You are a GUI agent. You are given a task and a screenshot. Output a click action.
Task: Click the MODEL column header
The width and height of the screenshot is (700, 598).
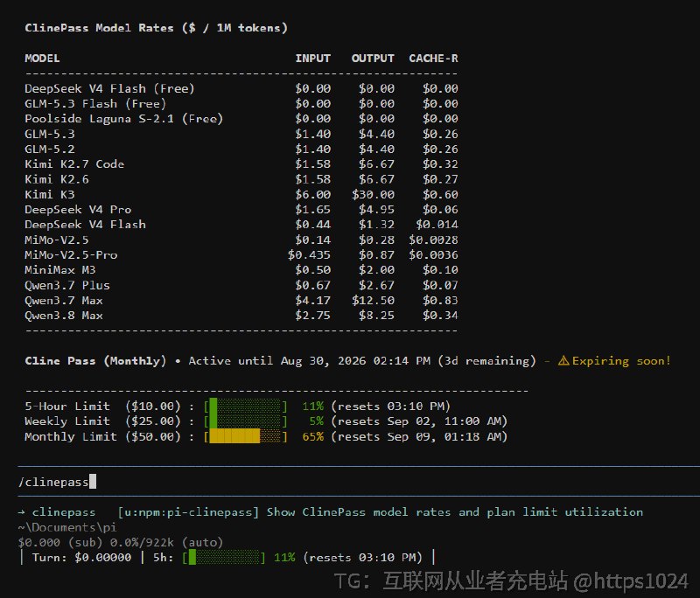(42, 59)
